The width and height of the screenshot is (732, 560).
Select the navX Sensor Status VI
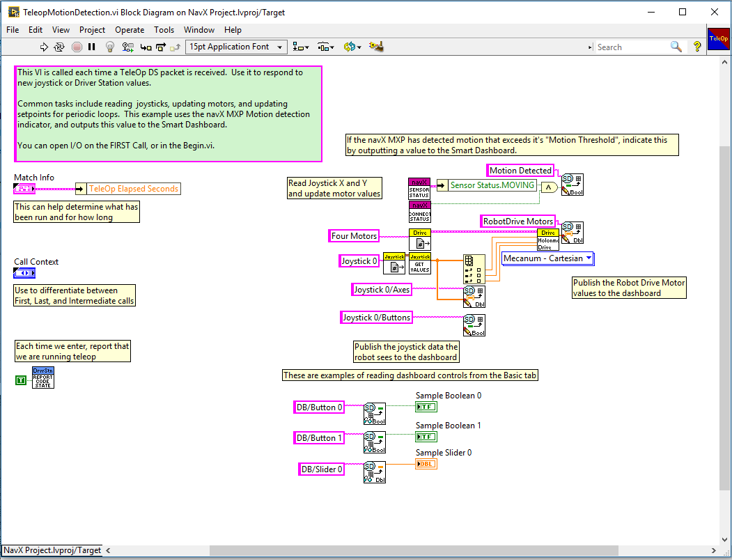(420, 188)
